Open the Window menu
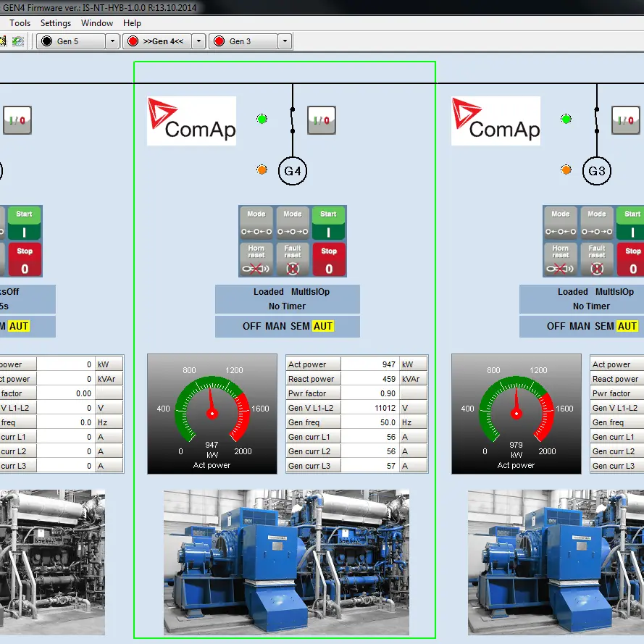 96,23
